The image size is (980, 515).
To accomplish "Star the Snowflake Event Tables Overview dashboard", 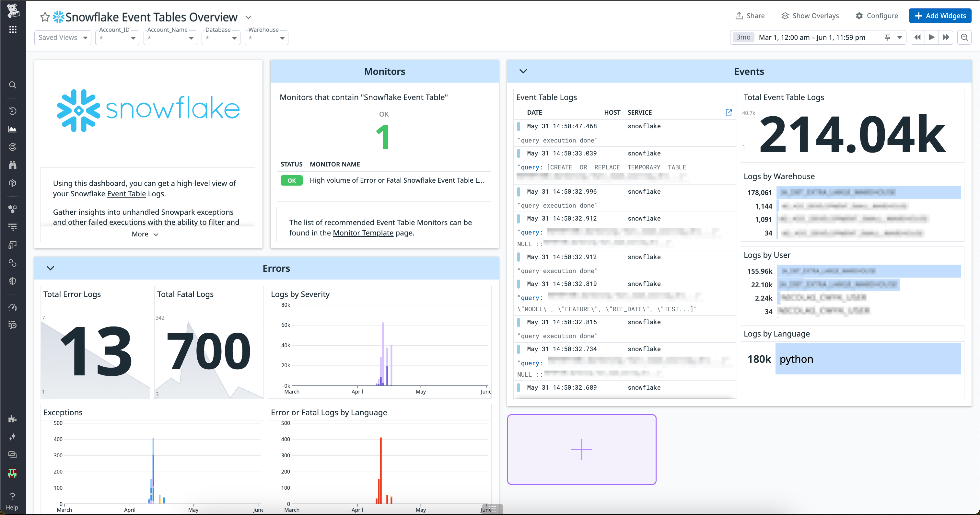I will (44, 17).
